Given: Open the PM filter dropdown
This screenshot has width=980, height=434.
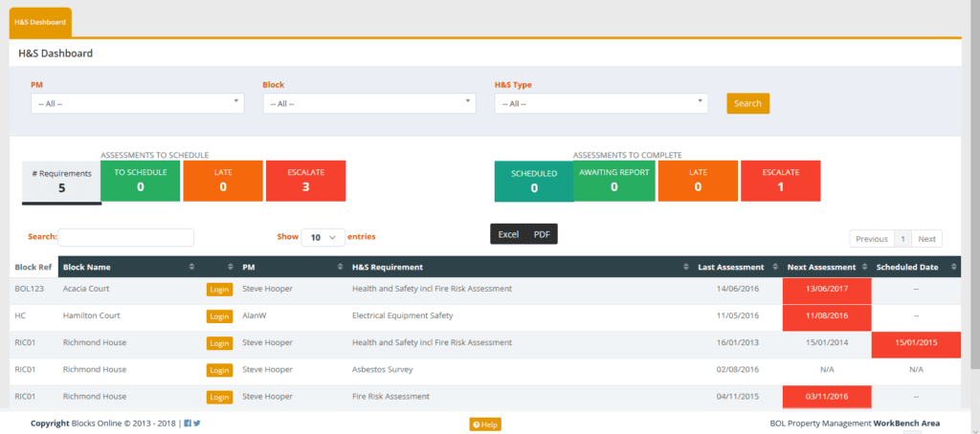Looking at the screenshot, I should [138, 103].
